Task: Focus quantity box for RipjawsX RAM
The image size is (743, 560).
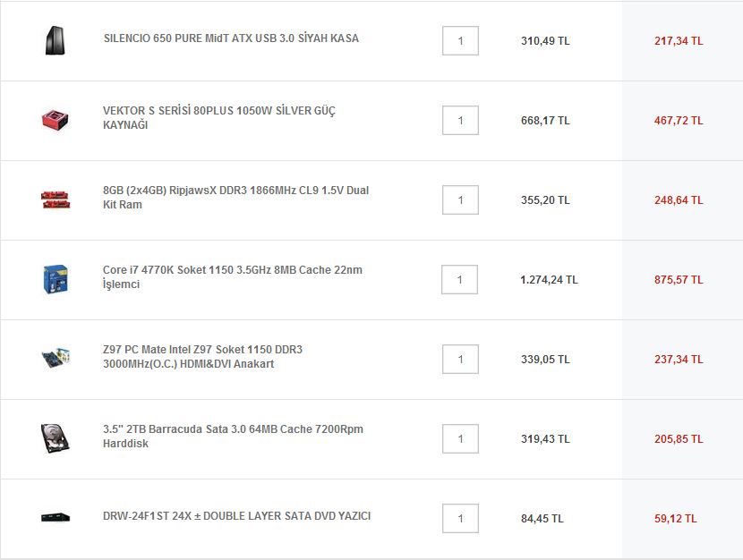Action: point(460,199)
